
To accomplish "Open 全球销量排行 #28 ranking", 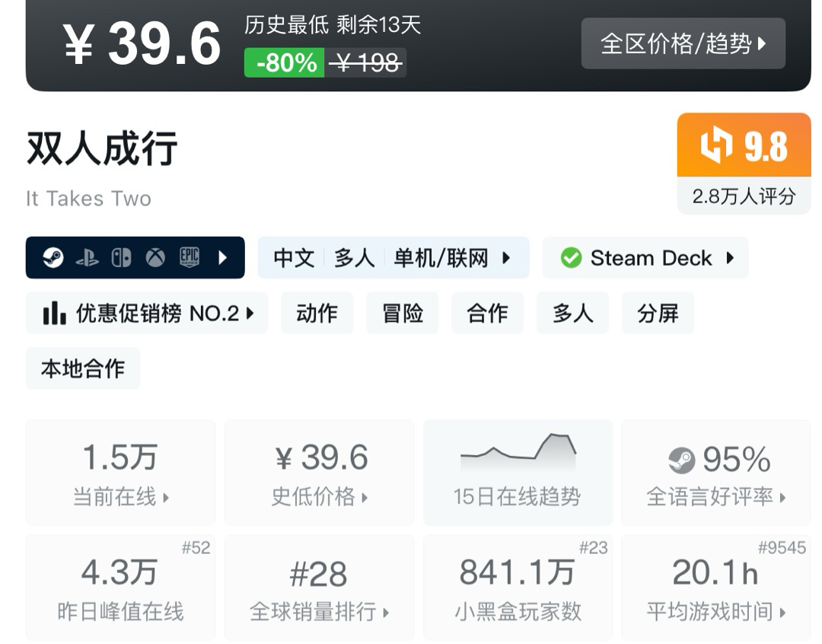I will [x=319, y=587].
